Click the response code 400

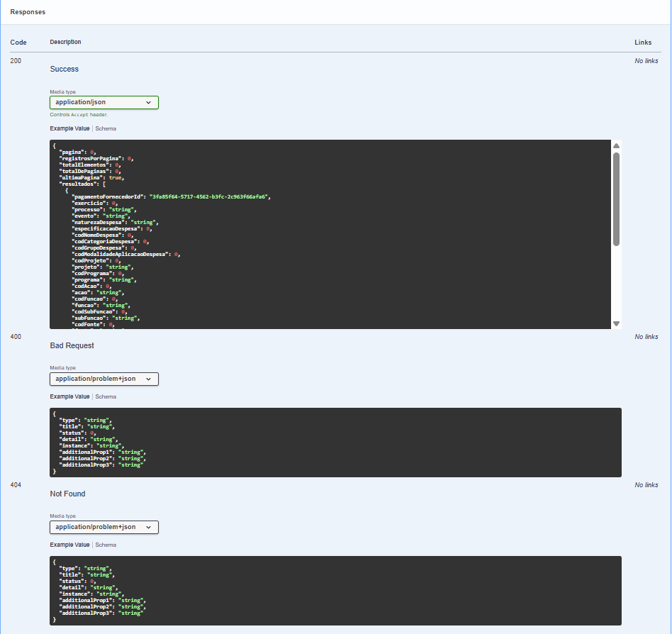(16, 337)
